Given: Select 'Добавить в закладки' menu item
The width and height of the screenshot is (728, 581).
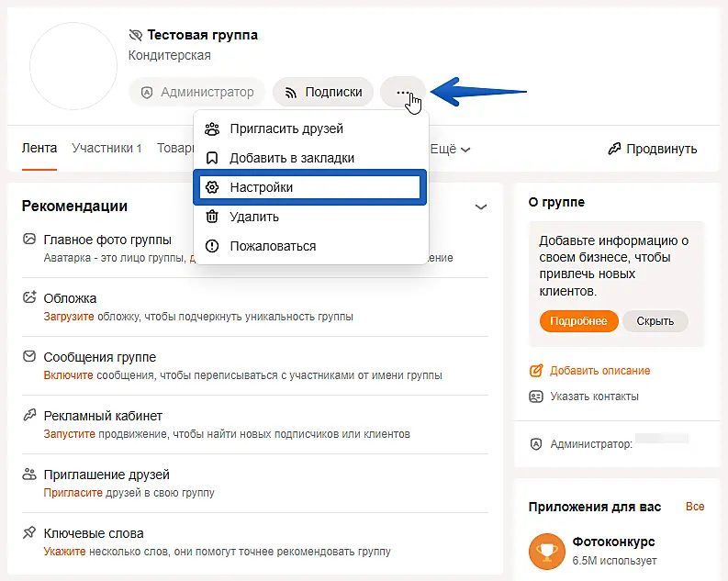Looking at the screenshot, I should click(x=292, y=158).
